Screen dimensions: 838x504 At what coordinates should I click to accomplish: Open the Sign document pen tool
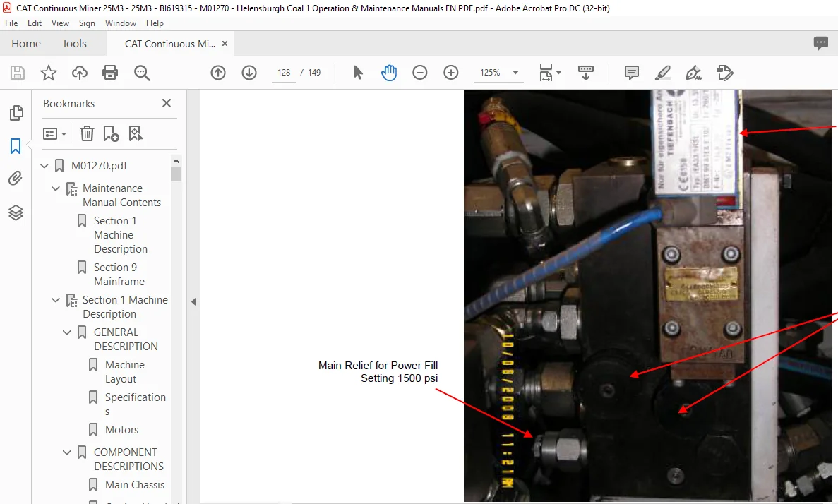[694, 73]
